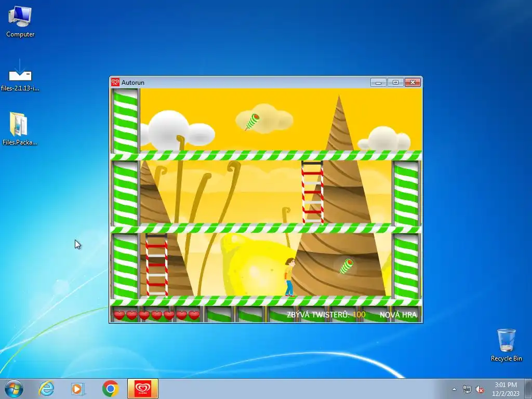532x399 pixels.
Task: Click the taskbar clock showing 3:01 PM
Action: point(506,389)
